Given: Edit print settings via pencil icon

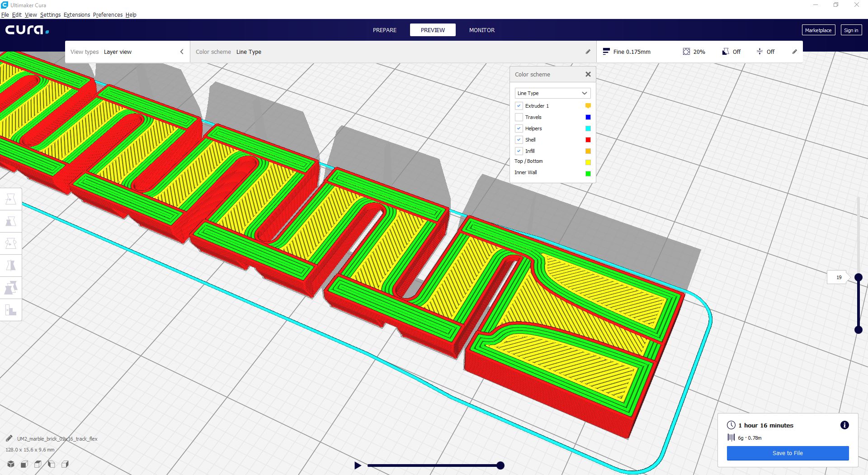Looking at the screenshot, I should [794, 52].
